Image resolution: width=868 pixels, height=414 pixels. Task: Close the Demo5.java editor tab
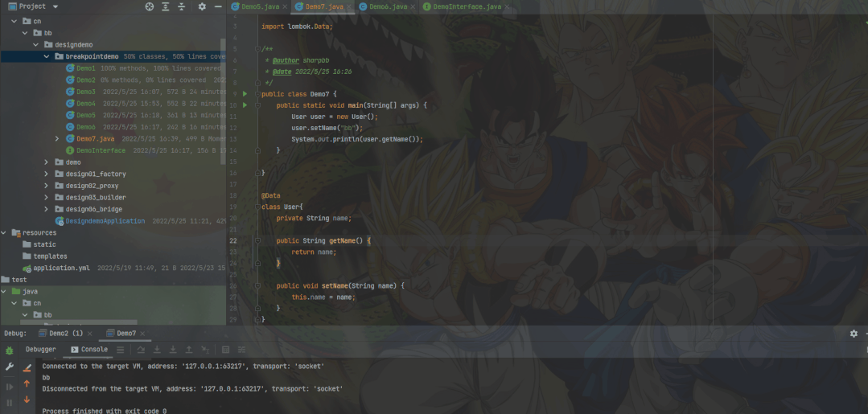pos(286,6)
